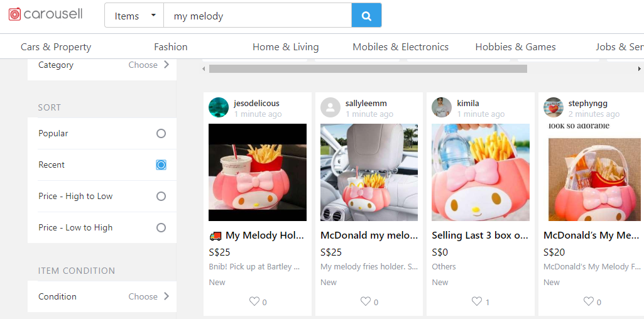
Task: Open the McDonald my melody listing title
Action: click(369, 235)
